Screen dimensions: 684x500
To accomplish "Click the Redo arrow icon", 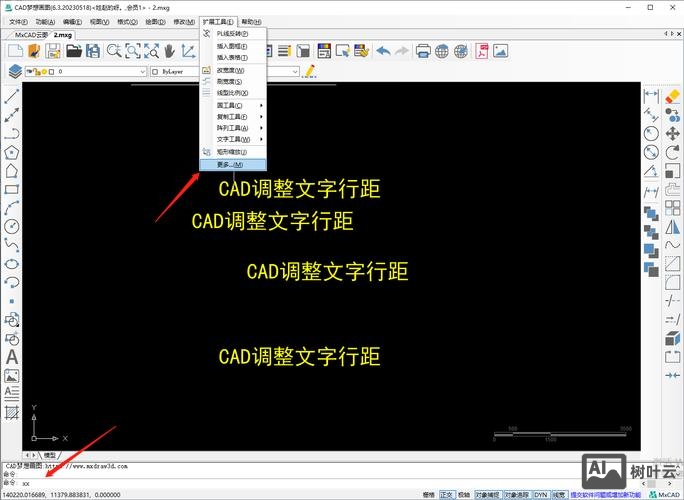I will click(401, 51).
